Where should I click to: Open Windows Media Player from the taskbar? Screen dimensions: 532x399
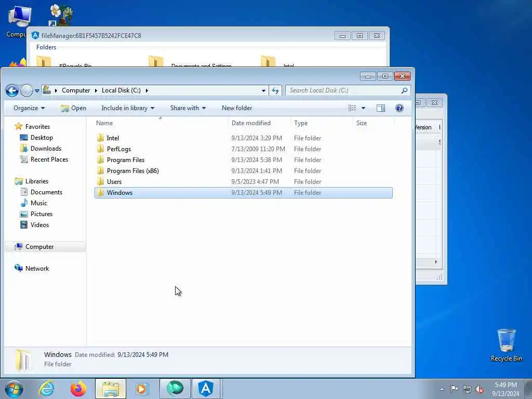(x=142, y=389)
